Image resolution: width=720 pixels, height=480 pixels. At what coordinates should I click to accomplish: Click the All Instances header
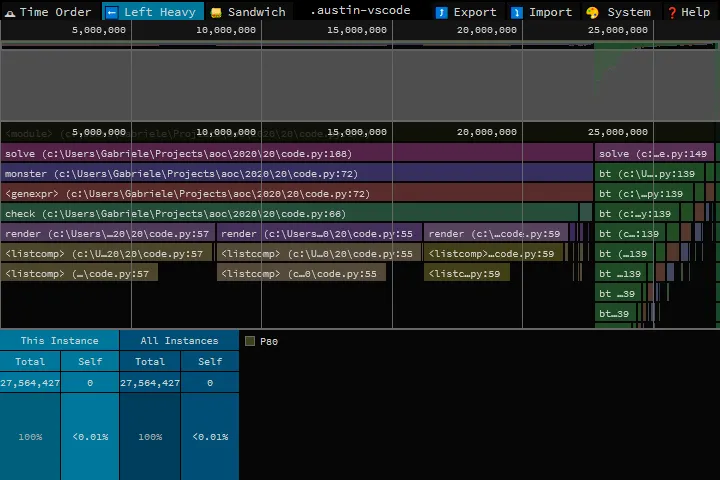coord(179,340)
